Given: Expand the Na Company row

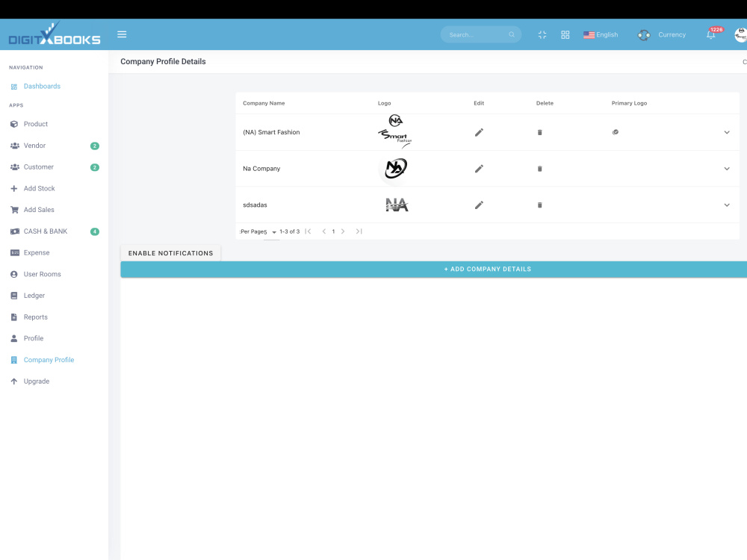Looking at the screenshot, I should point(727,169).
